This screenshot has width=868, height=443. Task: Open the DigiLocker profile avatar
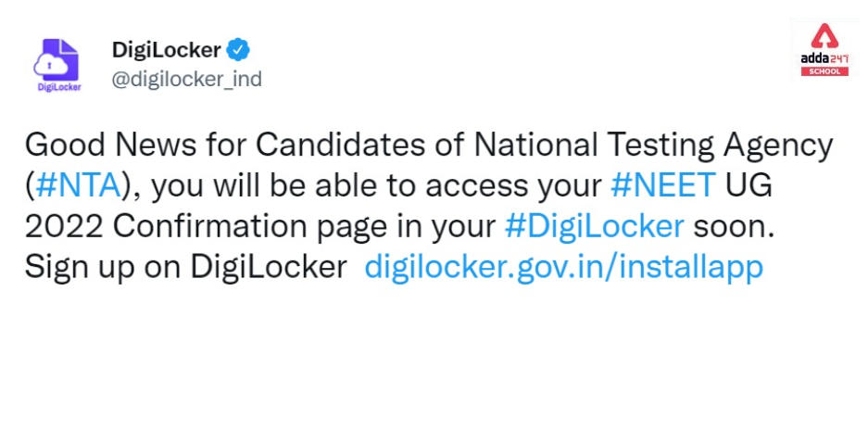(x=57, y=65)
